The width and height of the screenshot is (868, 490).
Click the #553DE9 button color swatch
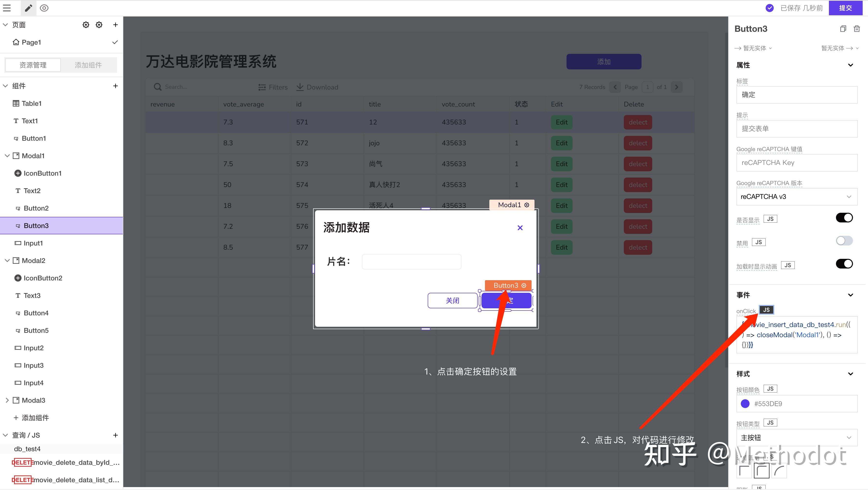coord(745,403)
